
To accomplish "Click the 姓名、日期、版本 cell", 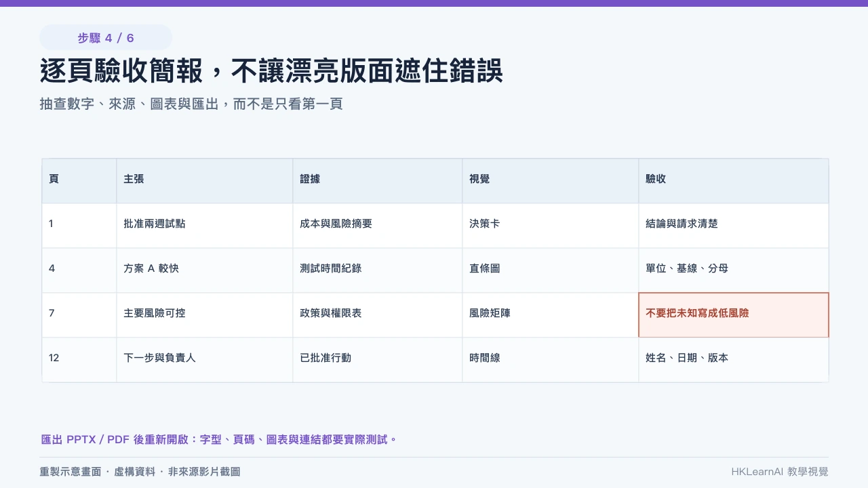I will coord(734,360).
